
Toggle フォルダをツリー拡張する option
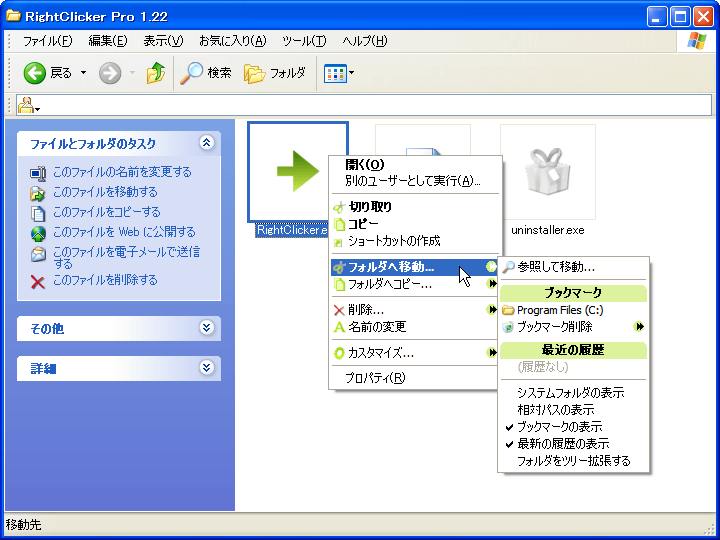(x=574, y=461)
